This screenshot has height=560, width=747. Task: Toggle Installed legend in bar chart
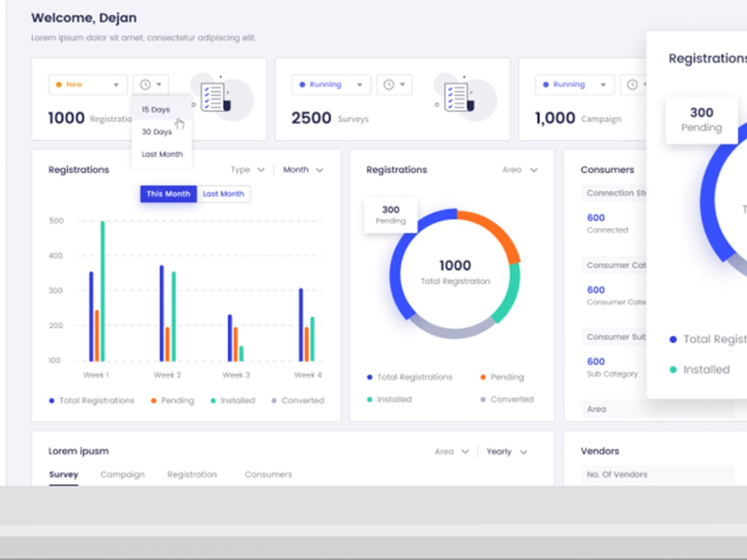click(233, 400)
